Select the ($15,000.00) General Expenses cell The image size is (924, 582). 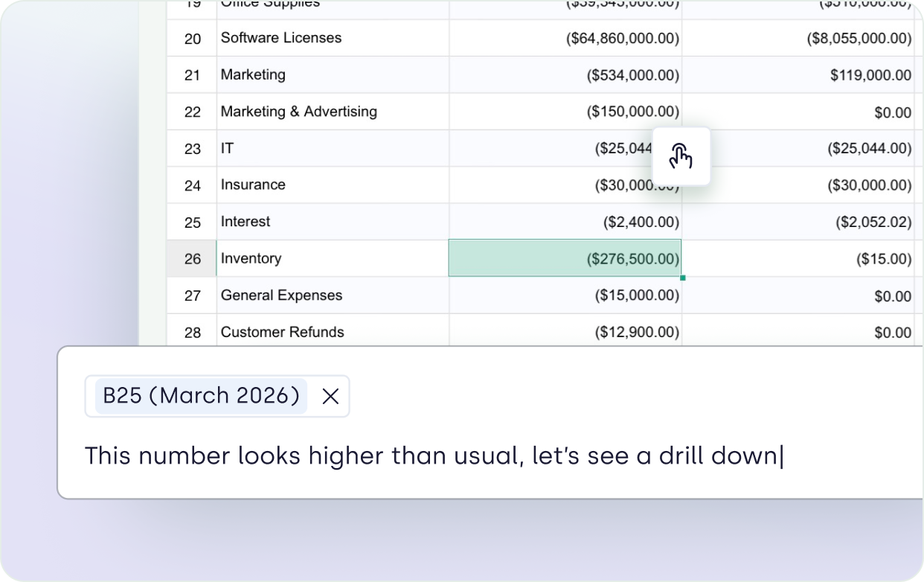coord(565,295)
